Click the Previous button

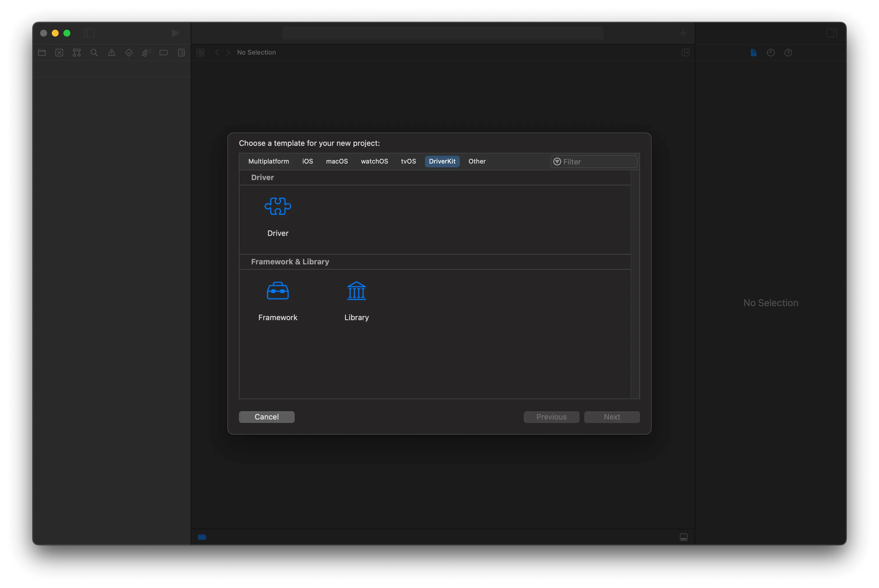click(x=551, y=417)
